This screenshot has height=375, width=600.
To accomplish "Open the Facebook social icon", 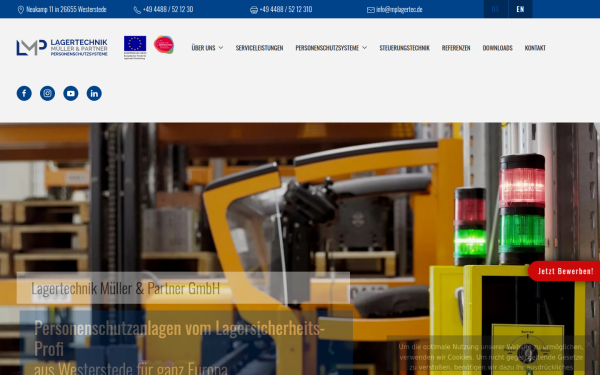I will point(24,93).
